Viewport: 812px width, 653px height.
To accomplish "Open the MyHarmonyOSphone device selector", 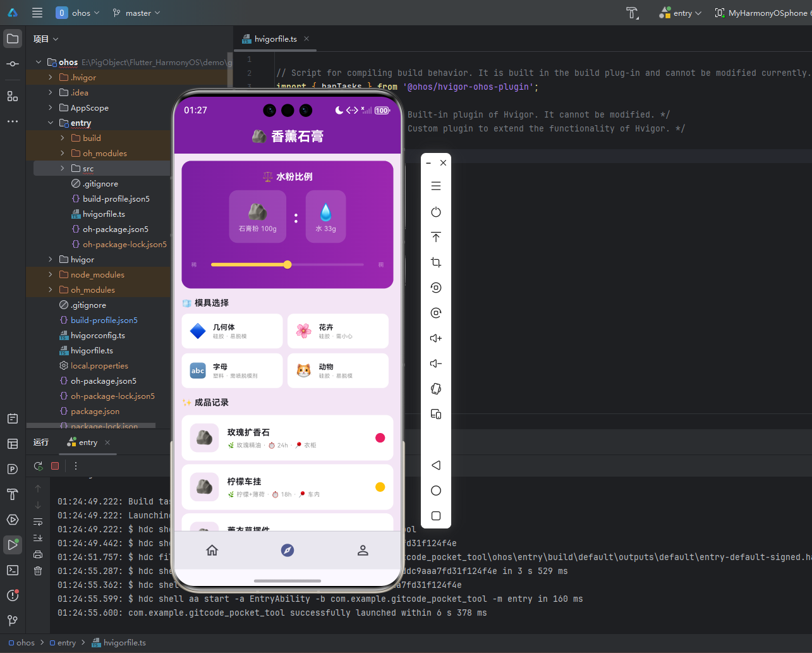I will pos(762,13).
